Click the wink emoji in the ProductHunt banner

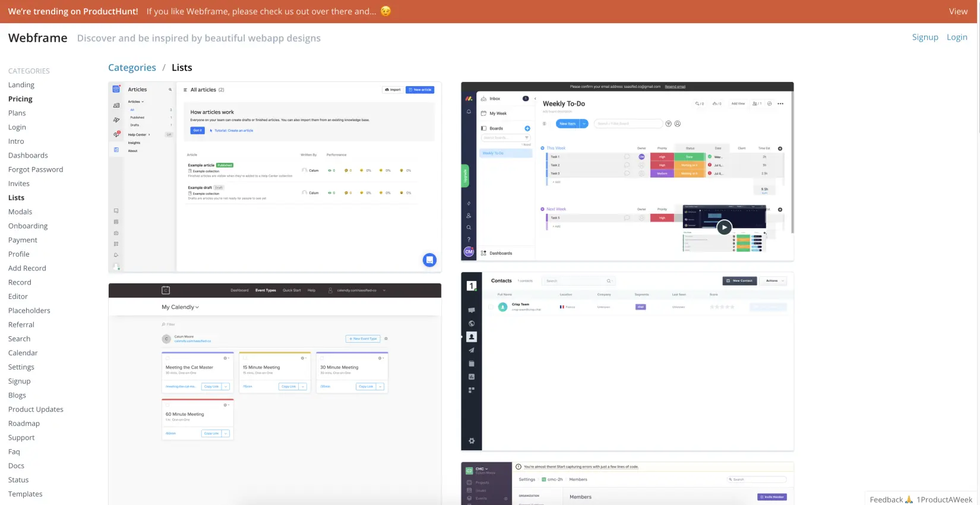click(x=386, y=11)
